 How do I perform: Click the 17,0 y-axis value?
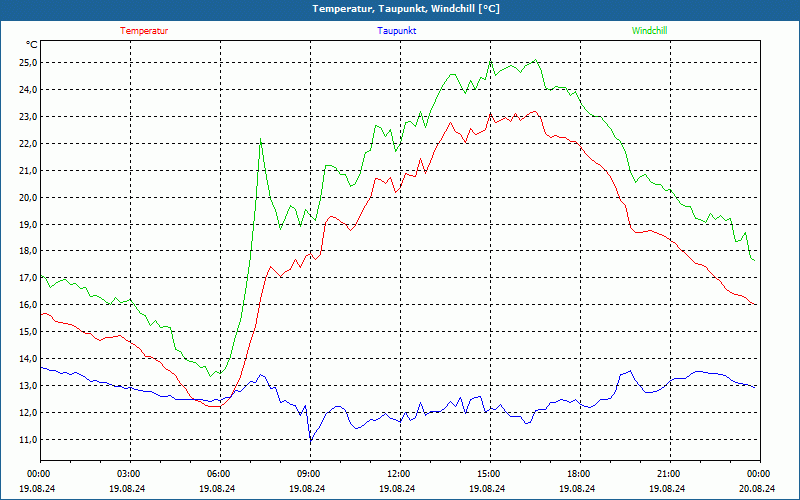28,278
